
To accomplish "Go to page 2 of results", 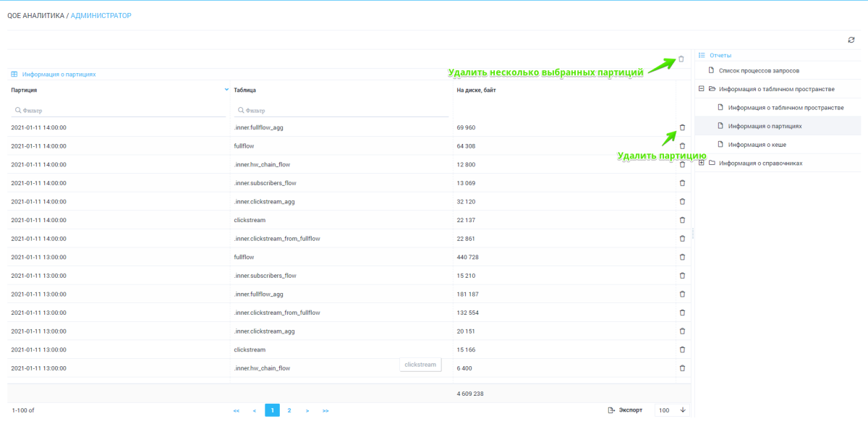I will (x=289, y=410).
